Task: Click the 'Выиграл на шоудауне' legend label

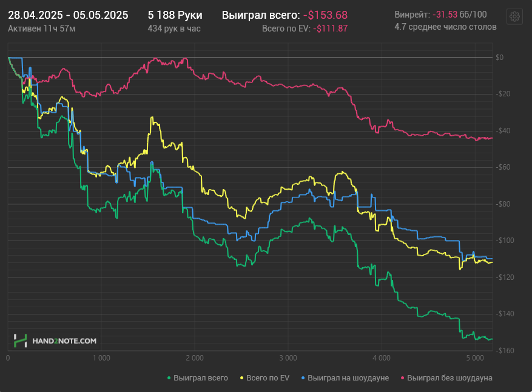Action: tap(348, 378)
